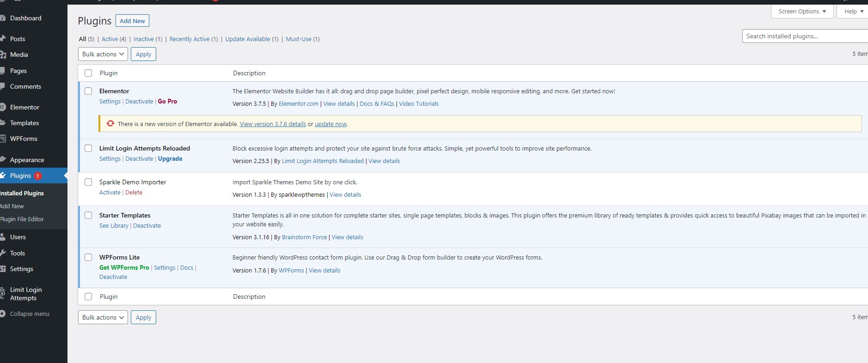
Task: Click the Comments bubble icon
Action: [x=3, y=86]
